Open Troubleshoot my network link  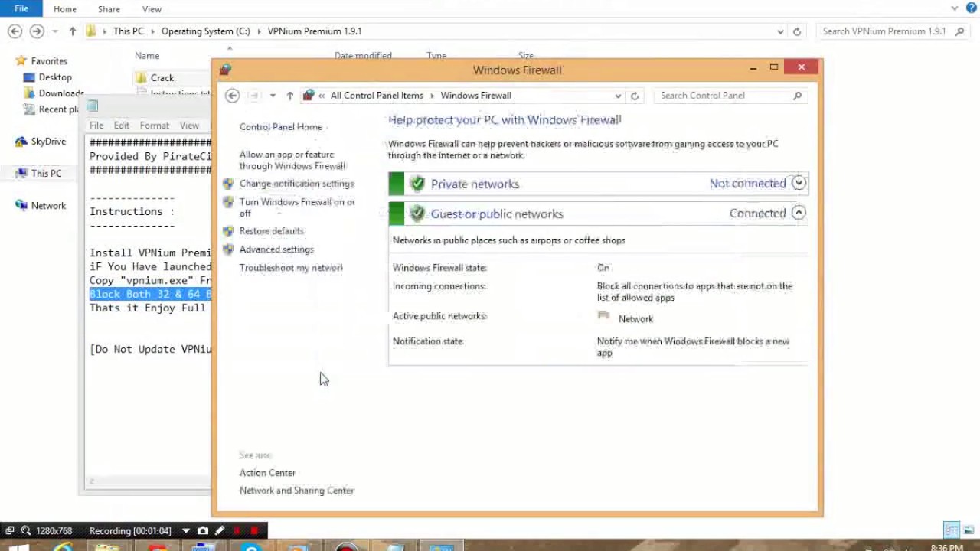pyautogui.click(x=291, y=268)
